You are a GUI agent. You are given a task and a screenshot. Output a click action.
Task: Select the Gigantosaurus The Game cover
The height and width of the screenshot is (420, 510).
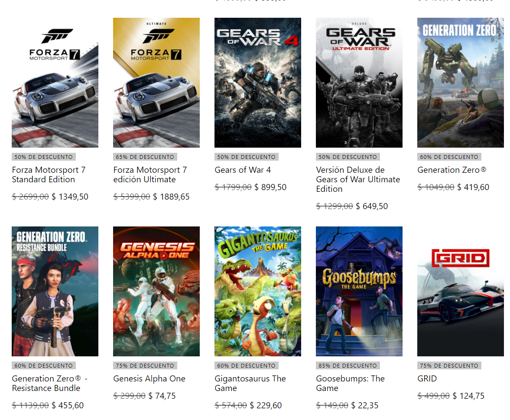click(x=258, y=291)
